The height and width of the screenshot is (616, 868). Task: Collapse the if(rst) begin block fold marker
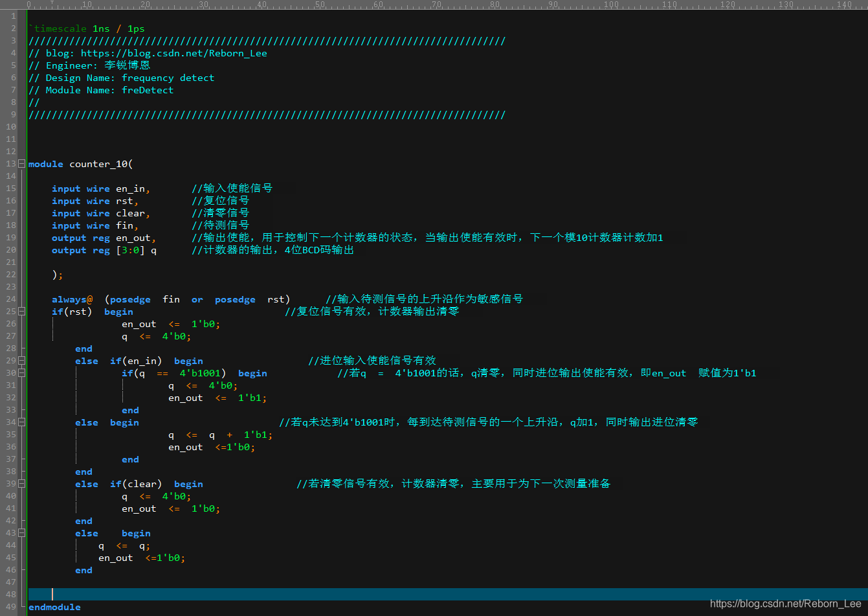click(x=22, y=312)
